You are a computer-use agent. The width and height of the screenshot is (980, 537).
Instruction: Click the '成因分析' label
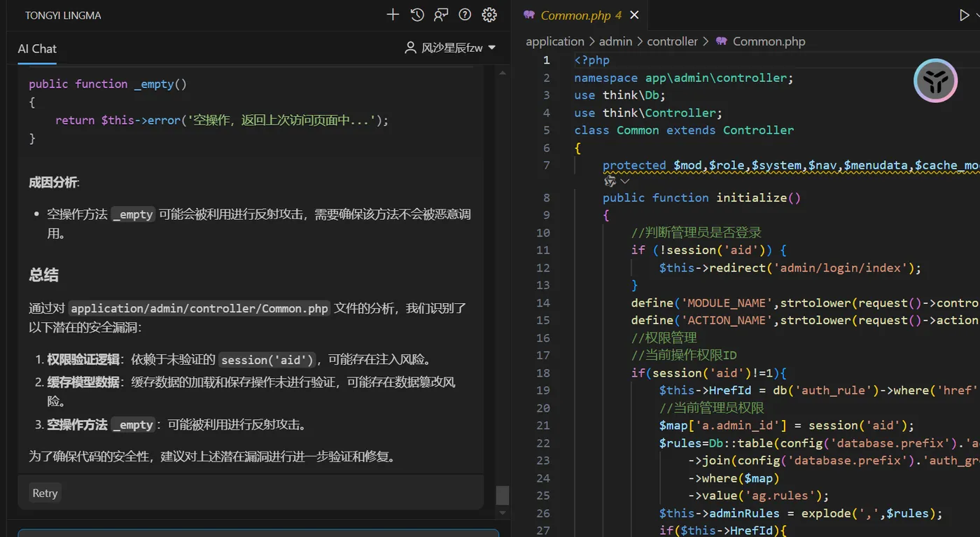click(53, 182)
